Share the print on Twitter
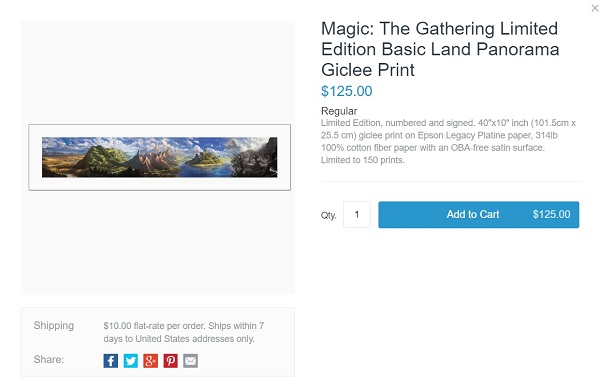This screenshot has width=600, height=391. pyautogui.click(x=130, y=361)
